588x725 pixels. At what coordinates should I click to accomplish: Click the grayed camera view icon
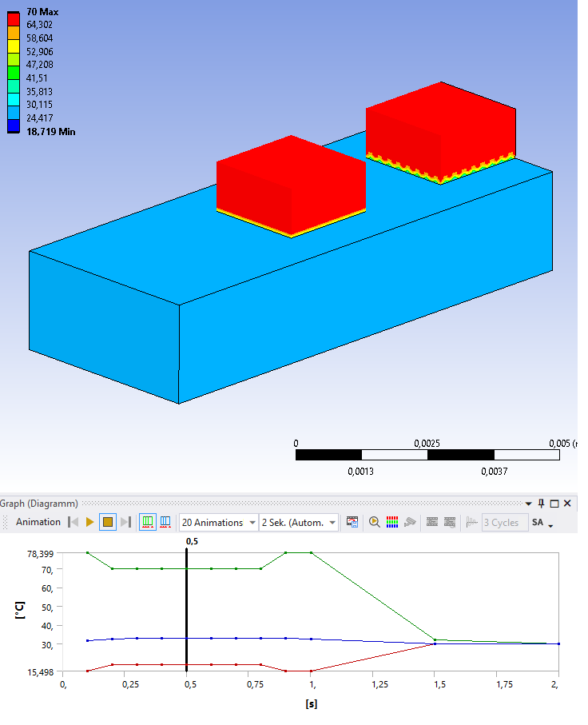(x=410, y=523)
